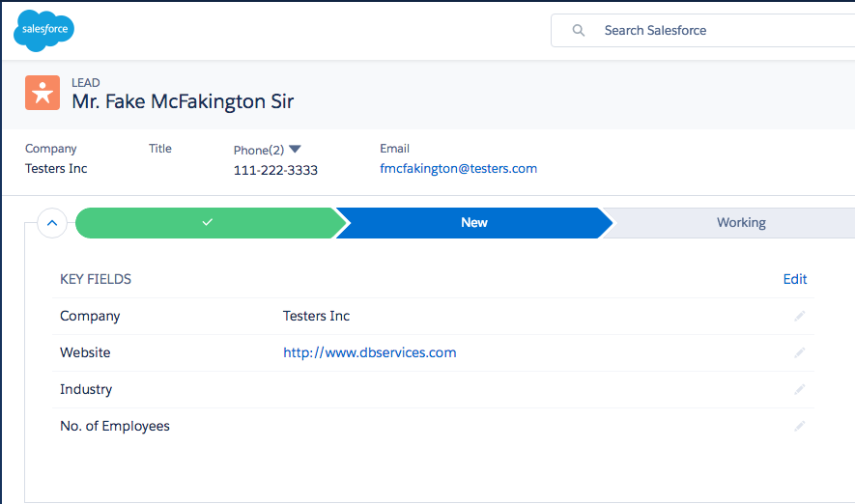855x504 pixels.
Task: Focus the Search Salesforce field
Action: 703,31
